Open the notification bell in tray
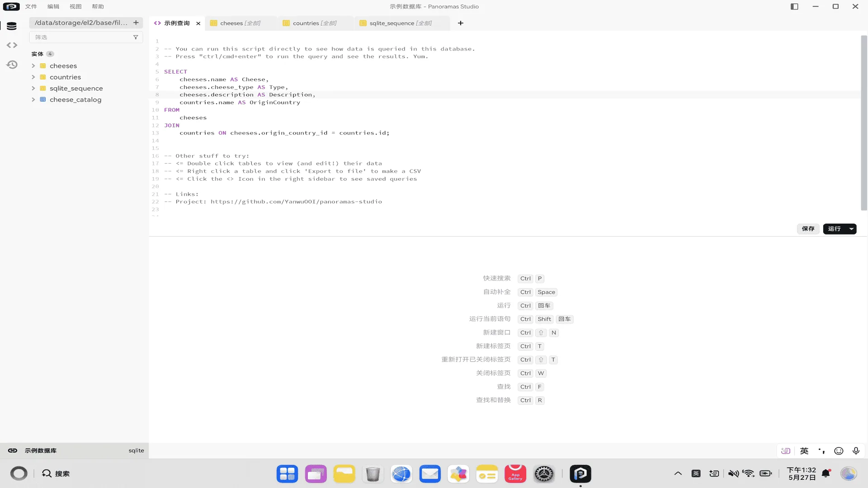This screenshot has width=868, height=488. [x=826, y=473]
